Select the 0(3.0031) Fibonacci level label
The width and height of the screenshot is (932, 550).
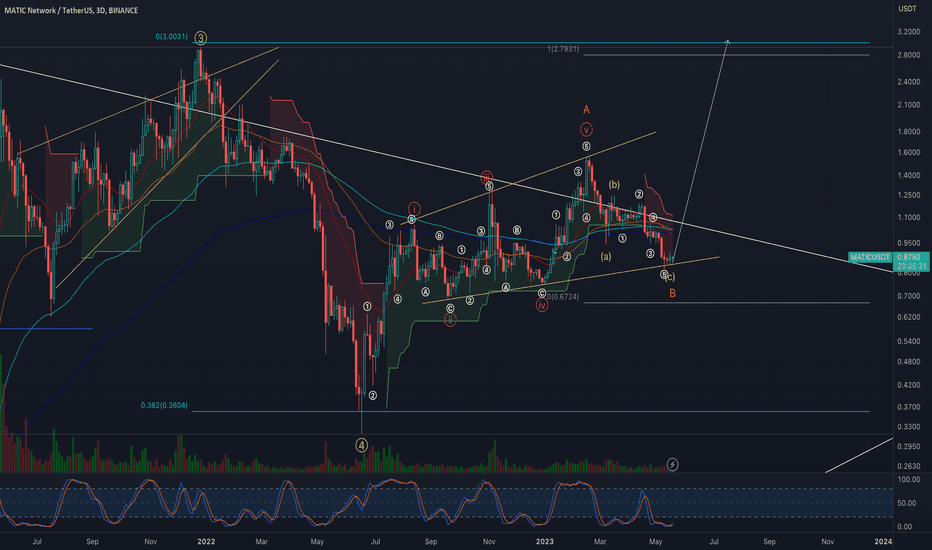tap(172, 37)
